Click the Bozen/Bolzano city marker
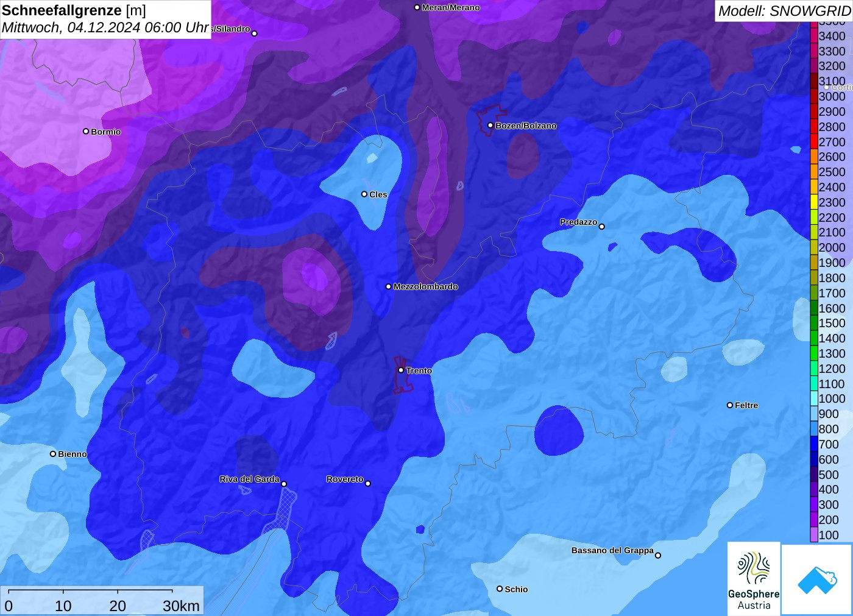 tap(490, 126)
